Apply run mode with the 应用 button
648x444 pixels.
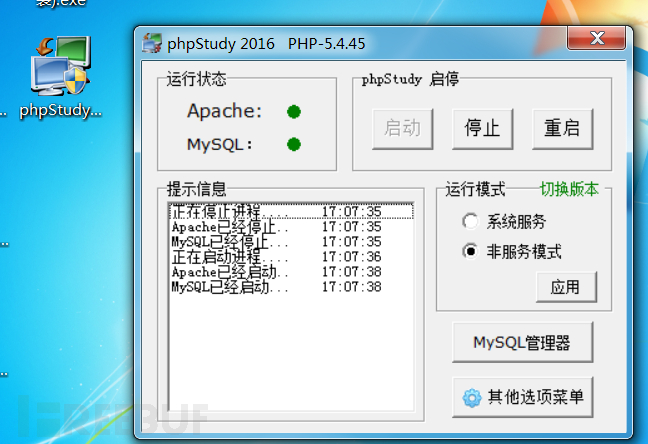[x=566, y=287]
